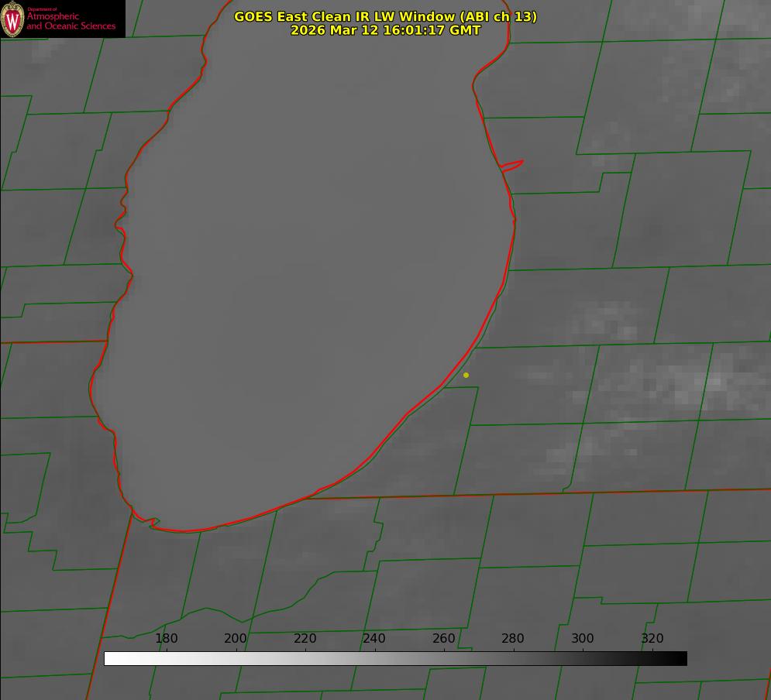Click the UW crest logo
This screenshot has height=700, width=771.
pyautogui.click(x=13, y=19)
